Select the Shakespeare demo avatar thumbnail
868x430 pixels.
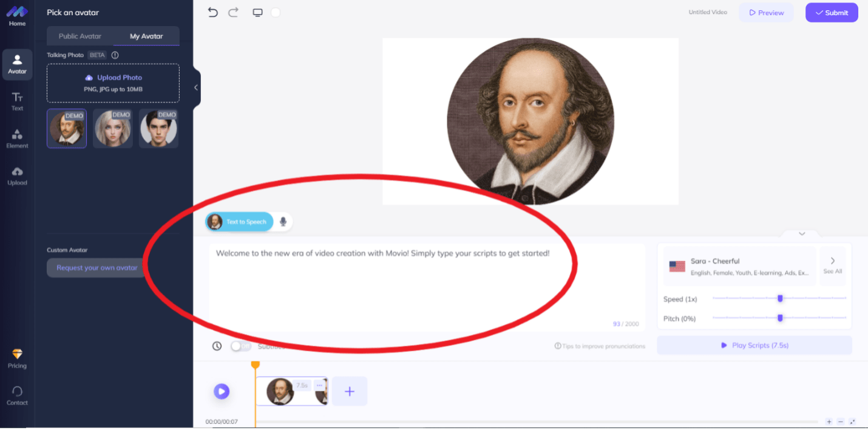67,128
